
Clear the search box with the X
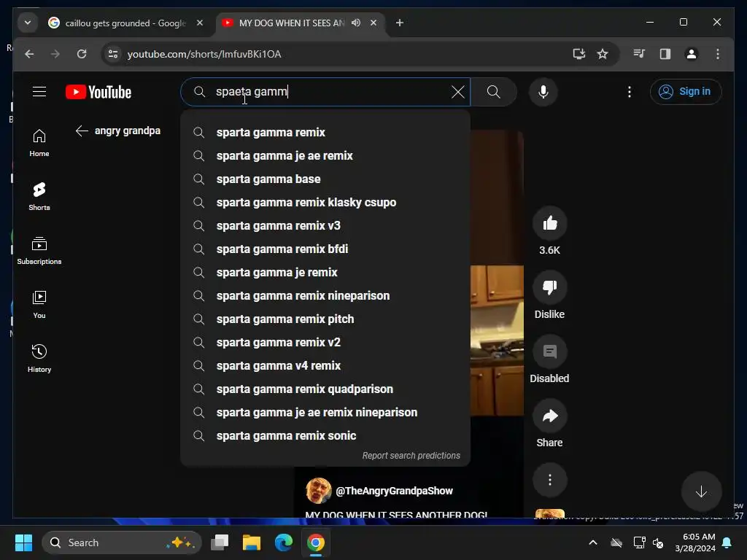point(457,92)
